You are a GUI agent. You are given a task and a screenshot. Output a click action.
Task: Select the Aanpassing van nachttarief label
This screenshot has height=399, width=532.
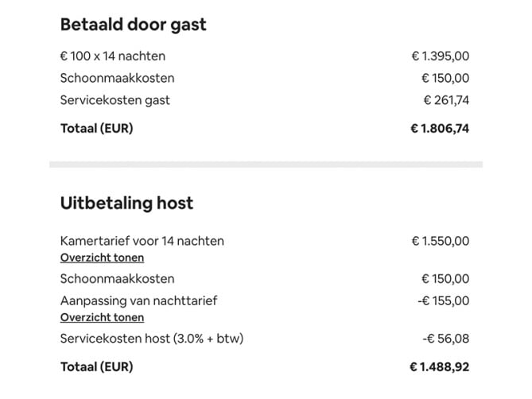click(138, 300)
